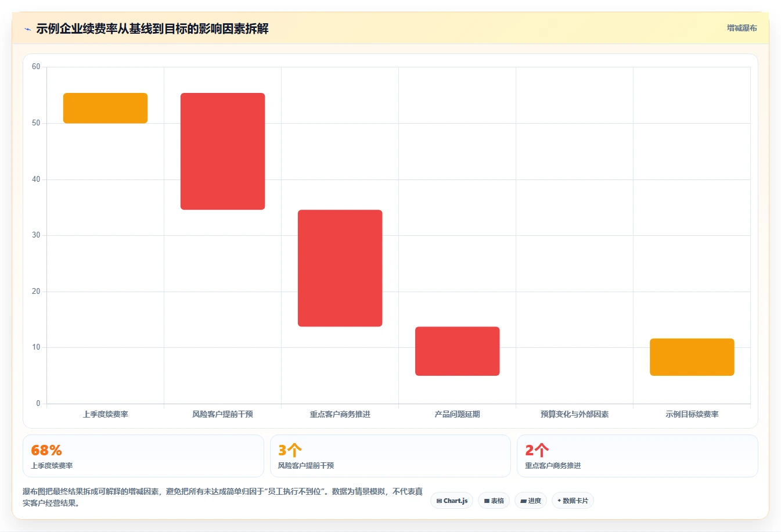Click the 68% 上季度续费率 stat card

coord(143,456)
